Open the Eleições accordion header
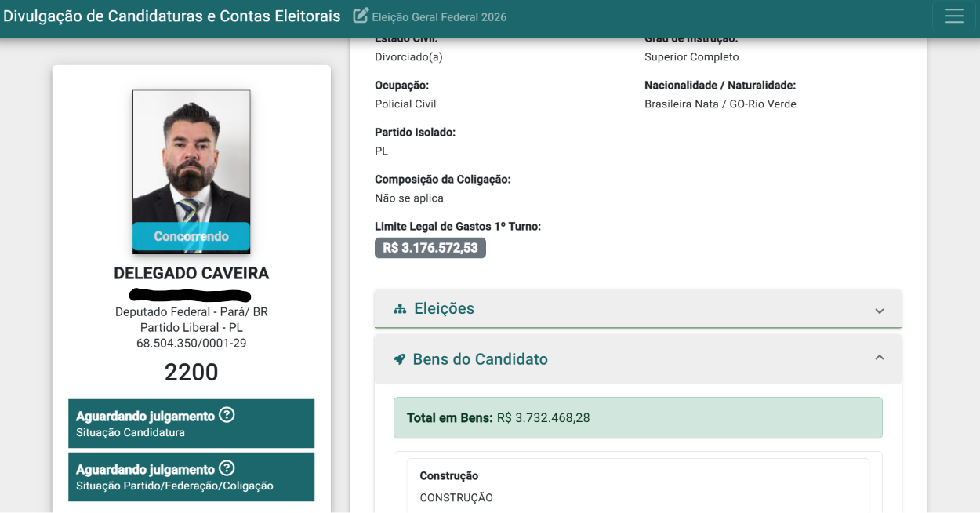Image resolution: width=980 pixels, height=513 pixels. click(638, 309)
